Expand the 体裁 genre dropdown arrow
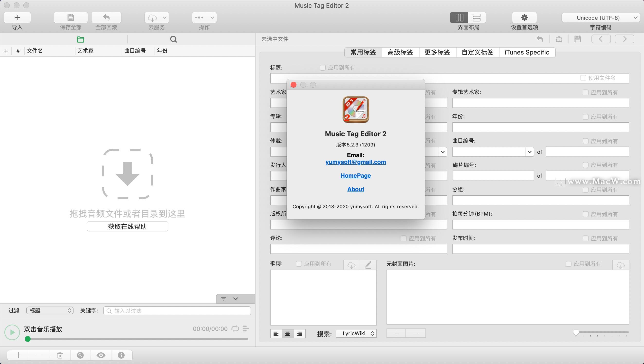This screenshot has height=364, width=644. [x=443, y=152]
